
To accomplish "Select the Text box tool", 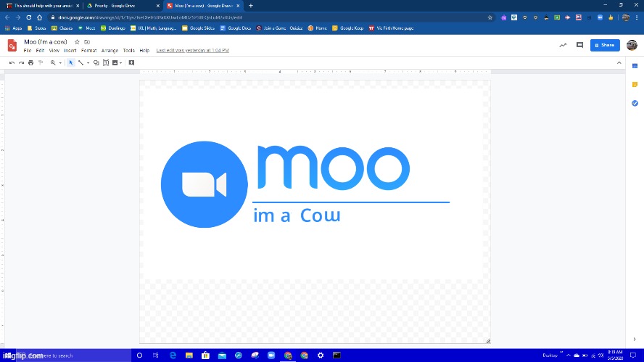I will click(x=106, y=63).
